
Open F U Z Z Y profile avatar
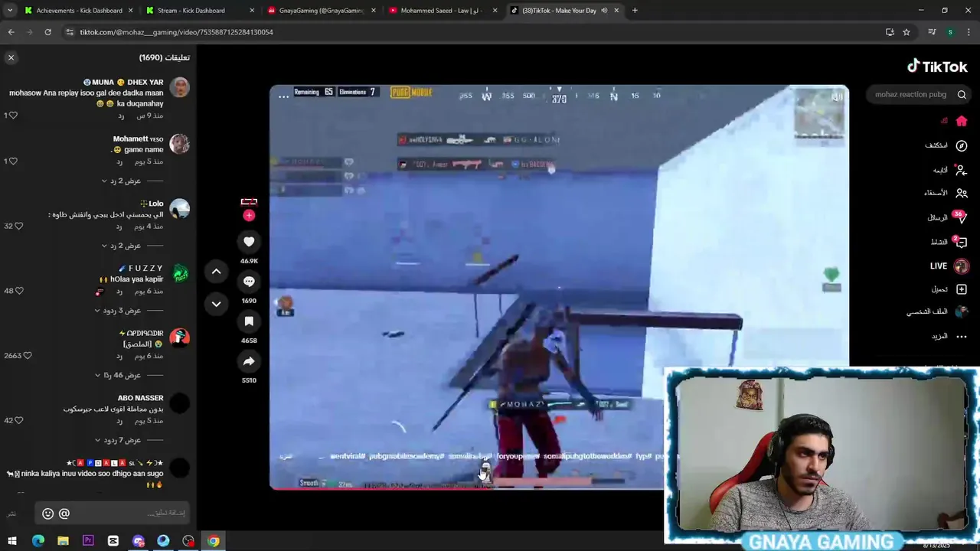pyautogui.click(x=180, y=273)
